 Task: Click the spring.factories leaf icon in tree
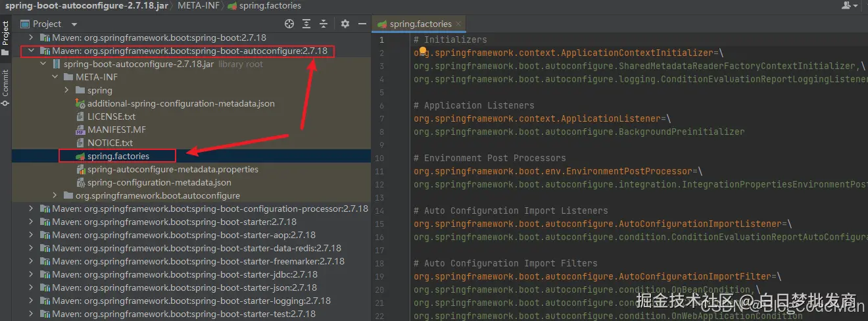click(x=80, y=157)
